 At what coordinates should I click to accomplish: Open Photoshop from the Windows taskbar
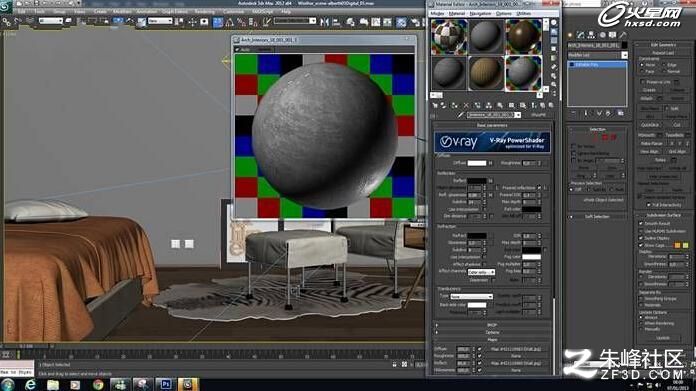[166, 384]
